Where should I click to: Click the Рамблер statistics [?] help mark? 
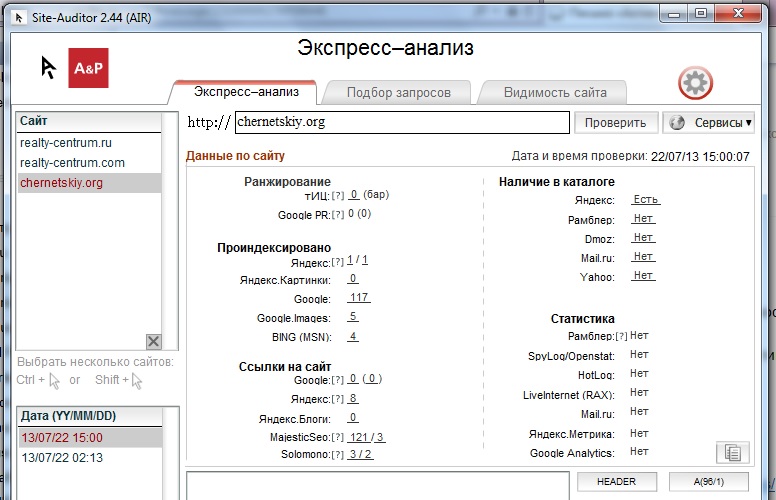622,336
